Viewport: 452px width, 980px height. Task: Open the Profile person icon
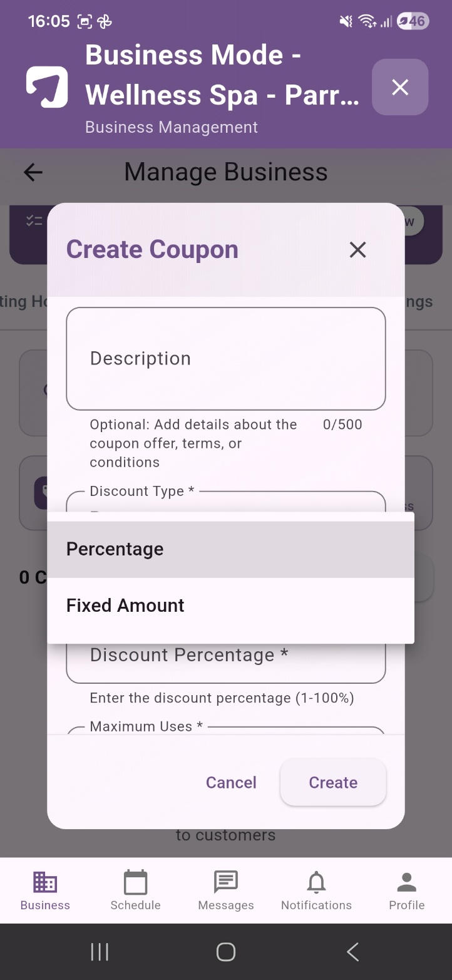tap(407, 882)
